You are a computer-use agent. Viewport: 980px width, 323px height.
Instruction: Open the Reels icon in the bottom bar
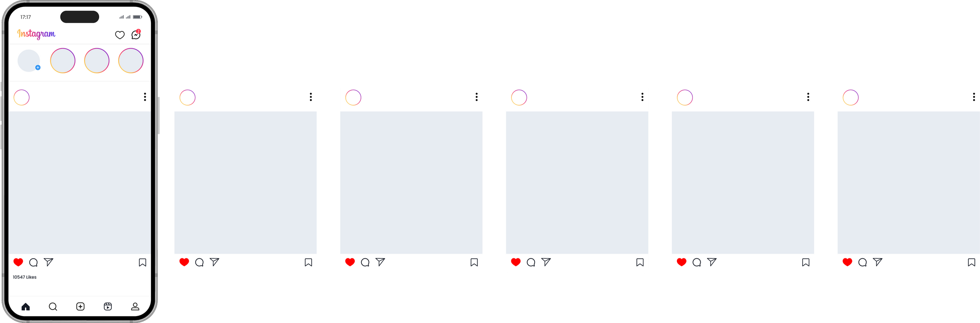coord(108,307)
